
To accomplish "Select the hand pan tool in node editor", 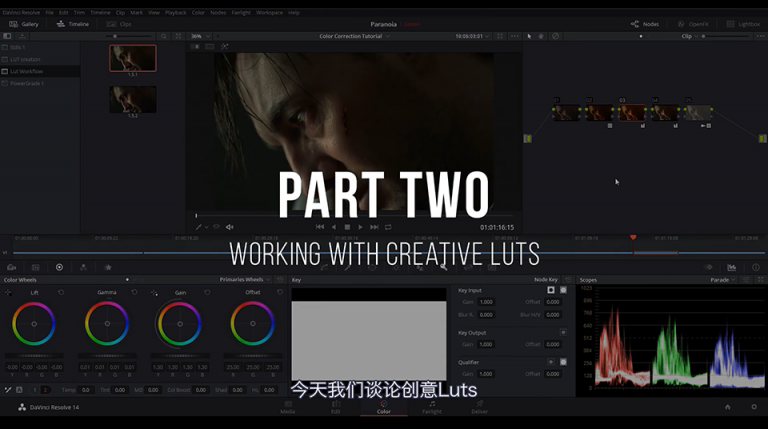I will tap(541, 36).
